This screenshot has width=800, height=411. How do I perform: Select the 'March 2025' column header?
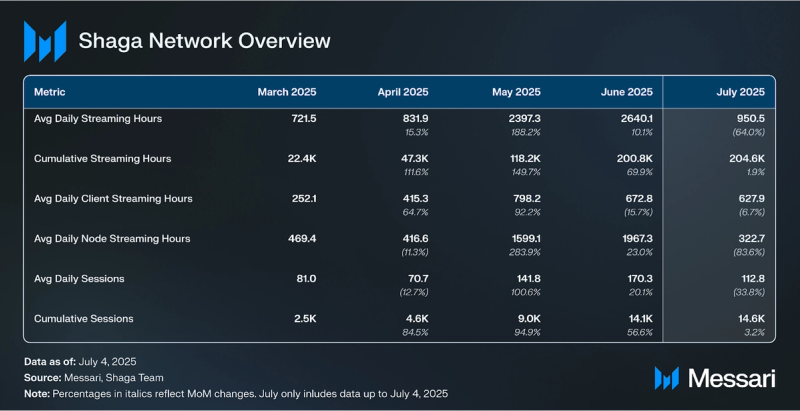(x=287, y=92)
